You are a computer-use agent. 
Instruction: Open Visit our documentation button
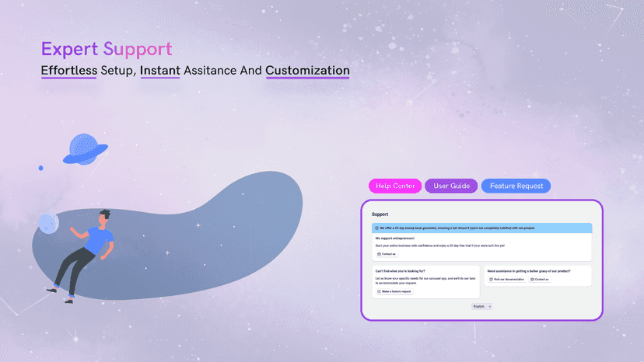(x=507, y=279)
